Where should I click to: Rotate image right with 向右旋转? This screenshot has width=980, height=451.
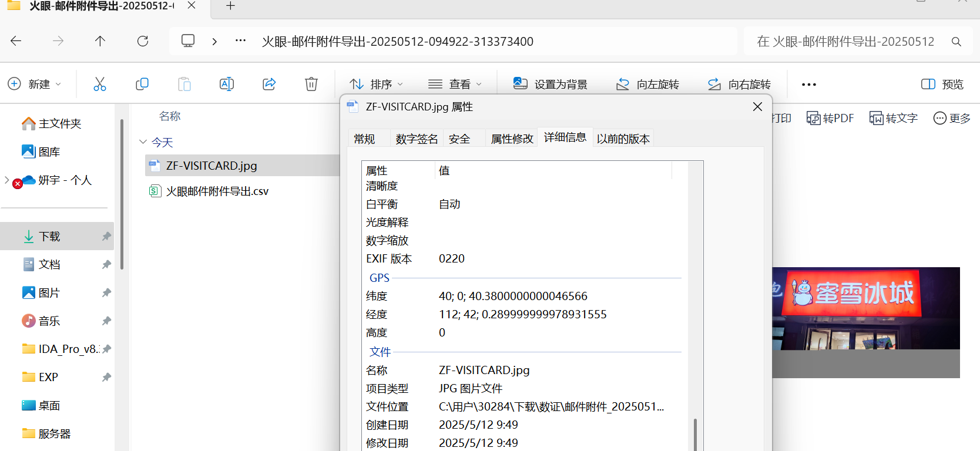pyautogui.click(x=739, y=84)
